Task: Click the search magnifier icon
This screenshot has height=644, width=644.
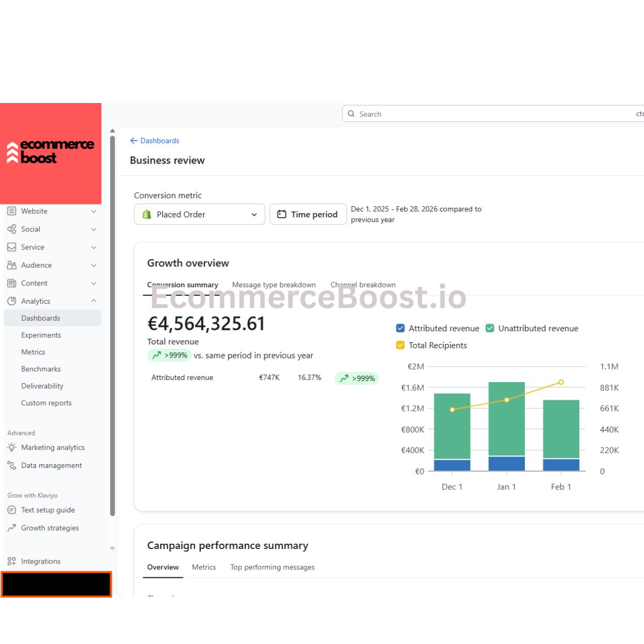Action: 351,114
